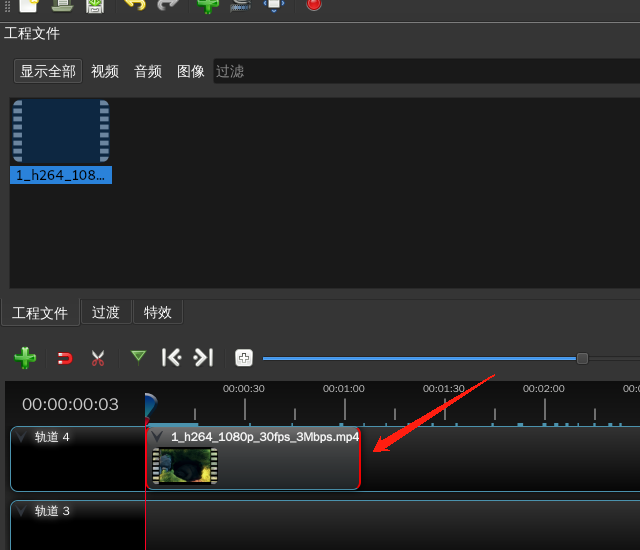The height and width of the screenshot is (550, 640).
Task: Switch to the 特效 tab
Action: tap(158, 312)
